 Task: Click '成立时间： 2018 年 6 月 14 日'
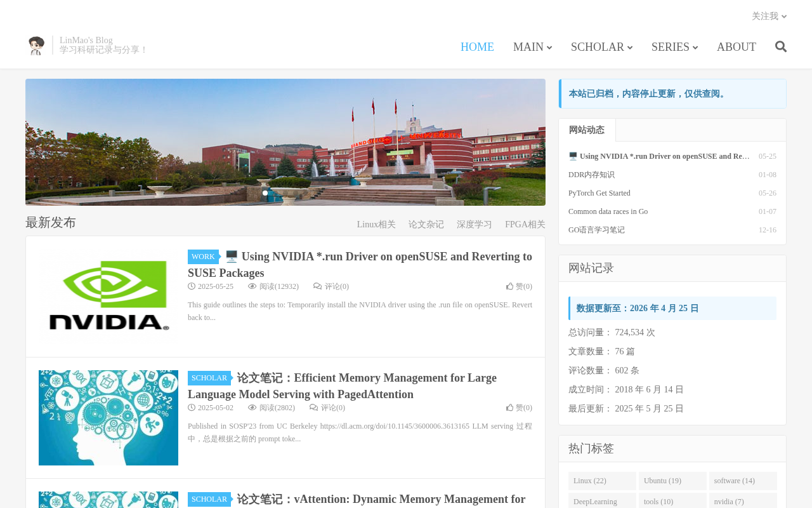point(626,390)
